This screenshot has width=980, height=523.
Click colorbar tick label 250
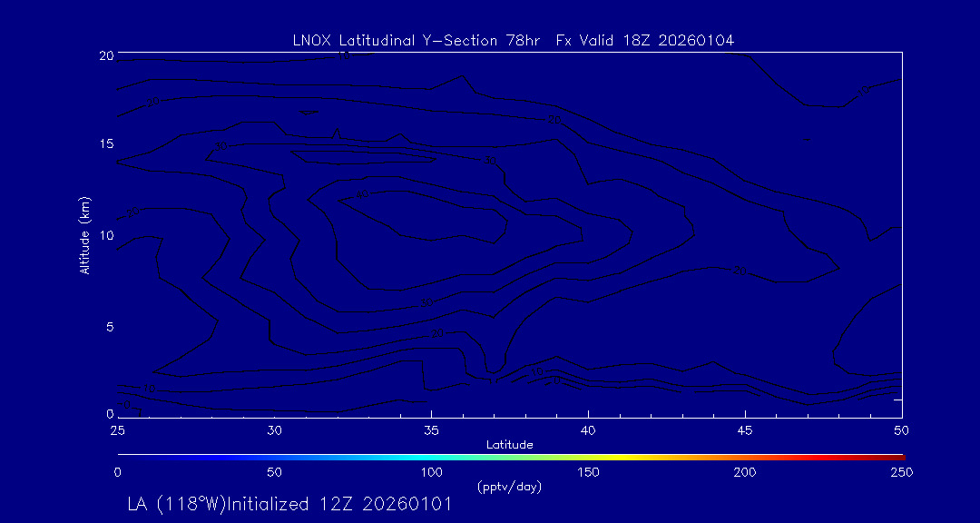coord(902,472)
